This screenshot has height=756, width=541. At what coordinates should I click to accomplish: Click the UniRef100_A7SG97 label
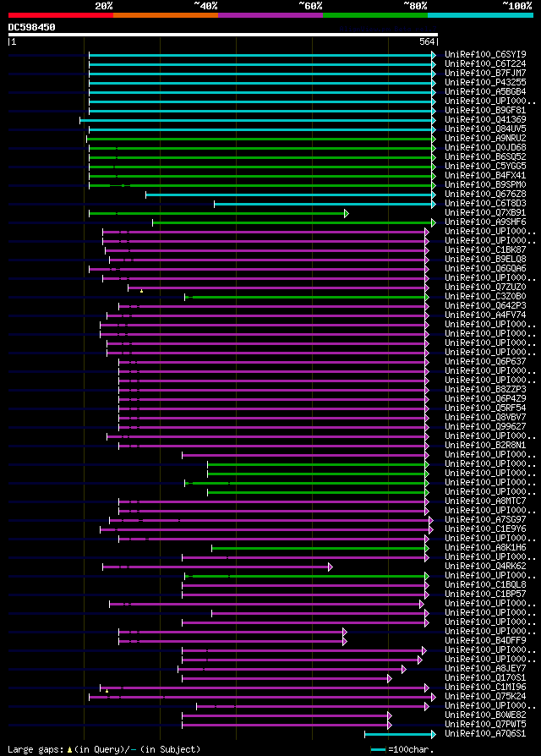click(x=485, y=520)
